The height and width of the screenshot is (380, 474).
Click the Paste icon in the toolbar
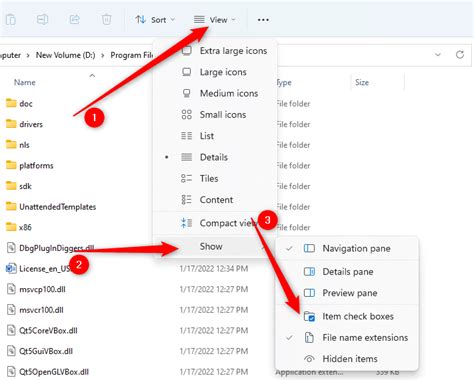click(11, 20)
